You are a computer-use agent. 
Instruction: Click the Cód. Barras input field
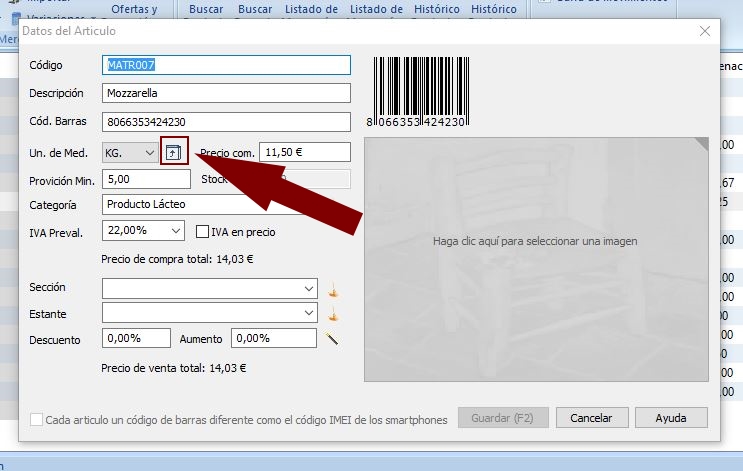click(x=226, y=122)
